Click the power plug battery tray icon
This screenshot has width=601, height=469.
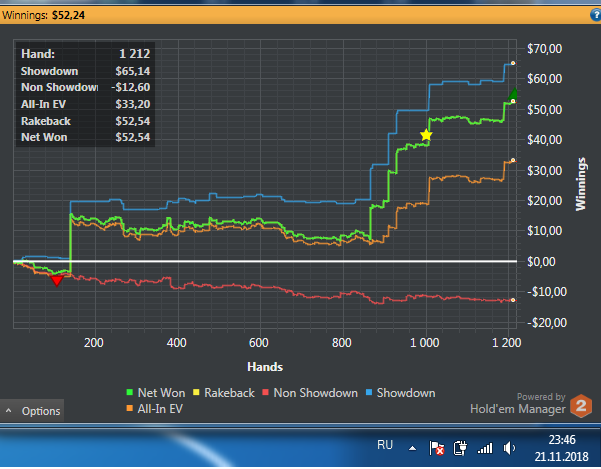point(460,448)
